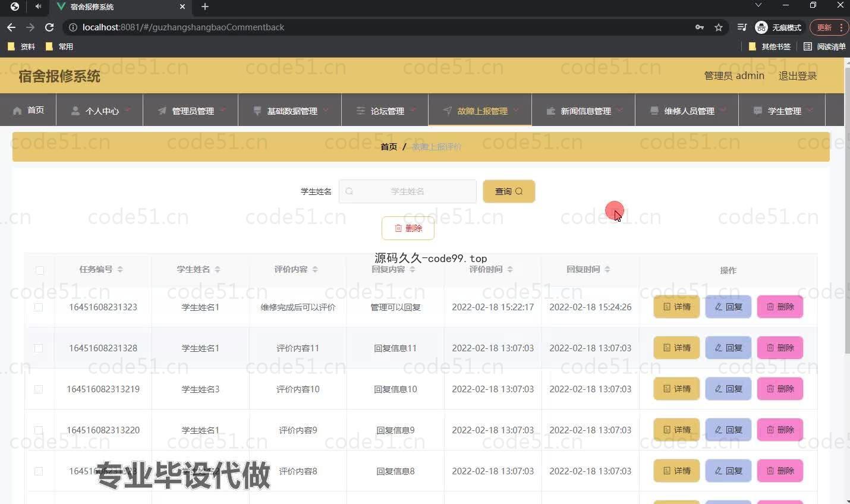Click the 首页 breadcrumb link
Image resolution: width=850 pixels, height=504 pixels.
(389, 147)
